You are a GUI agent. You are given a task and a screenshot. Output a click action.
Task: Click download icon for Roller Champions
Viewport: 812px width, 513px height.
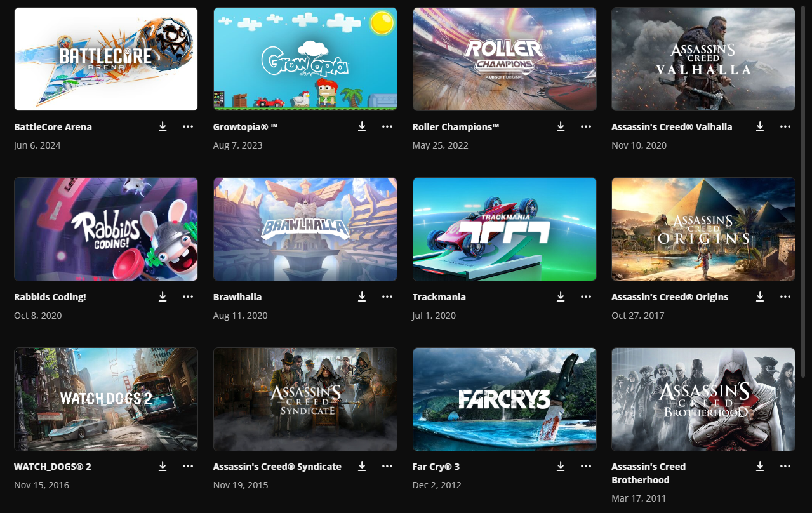(x=561, y=127)
